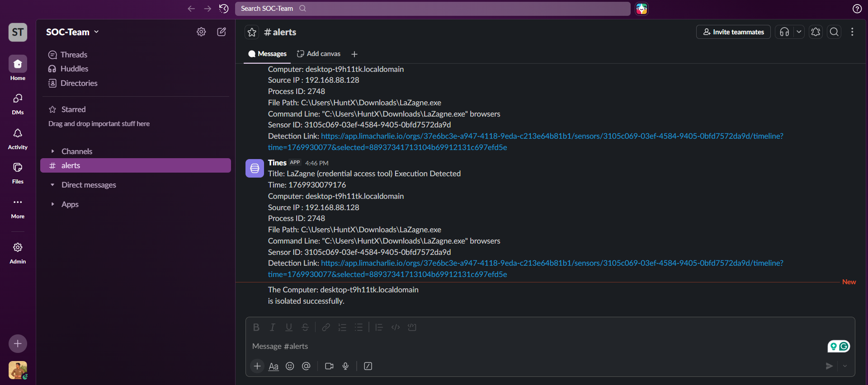Image resolution: width=868 pixels, height=385 pixels.
Task: Open slash shortcuts button
Action: click(368, 366)
